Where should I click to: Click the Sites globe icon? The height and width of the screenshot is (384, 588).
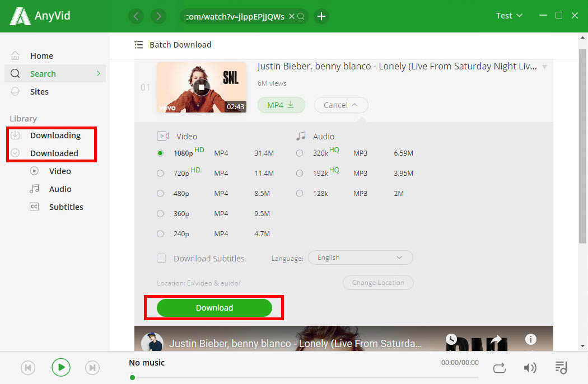[x=15, y=91]
